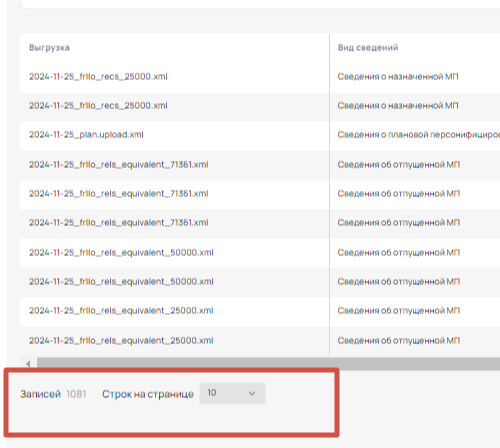Click the gray horizontal scrollbar track

coord(268,363)
